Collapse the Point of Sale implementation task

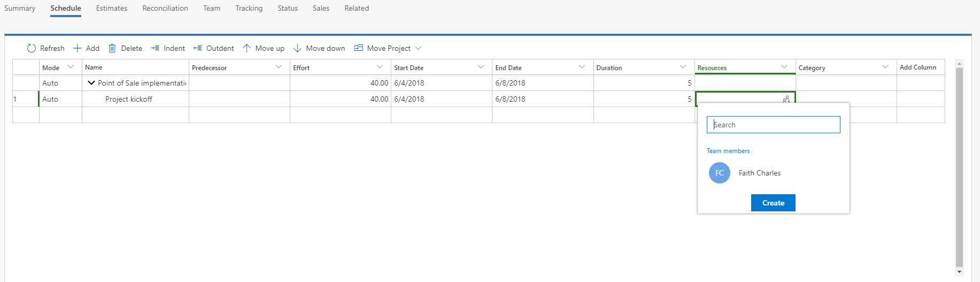tap(91, 83)
